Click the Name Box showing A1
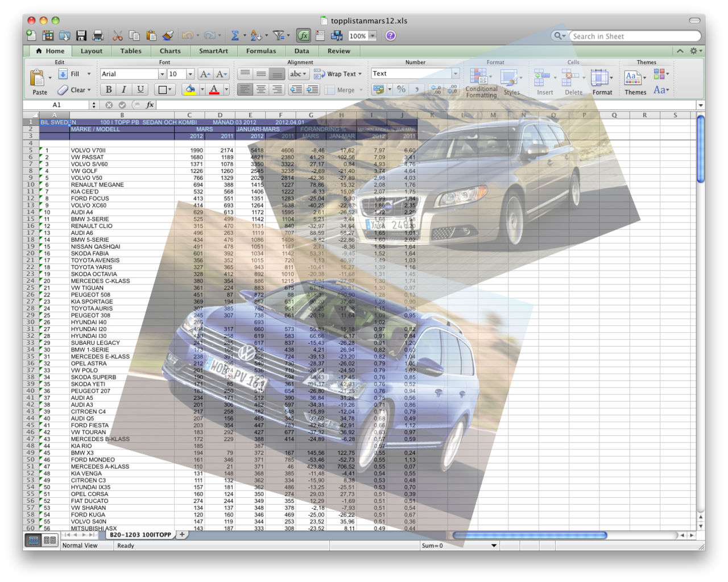The width and height of the screenshot is (728, 582). pos(56,105)
